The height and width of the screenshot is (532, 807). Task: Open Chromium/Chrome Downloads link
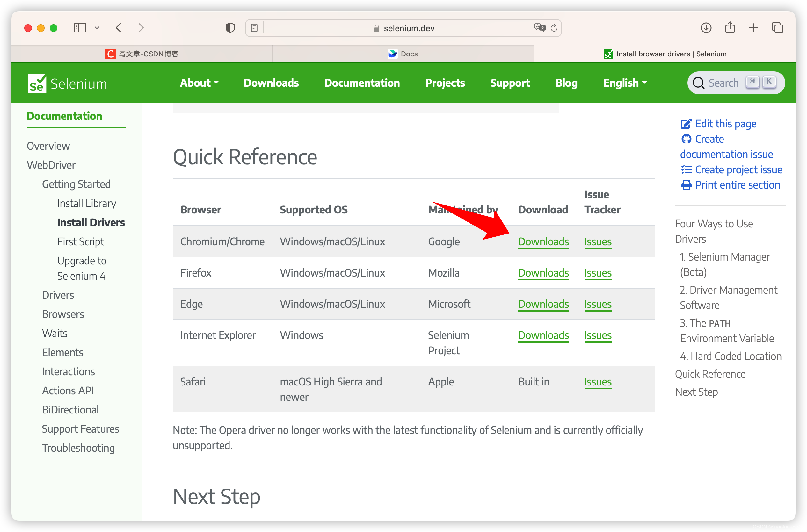[543, 241]
